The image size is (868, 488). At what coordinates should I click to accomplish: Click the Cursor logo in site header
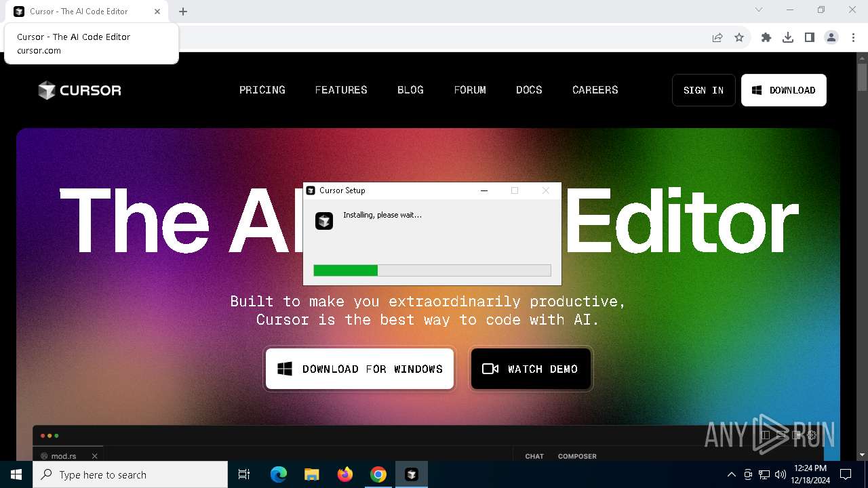tap(79, 90)
